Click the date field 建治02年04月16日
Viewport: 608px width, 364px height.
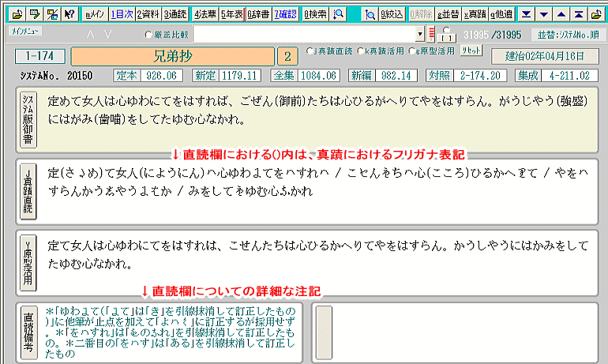click(x=545, y=57)
